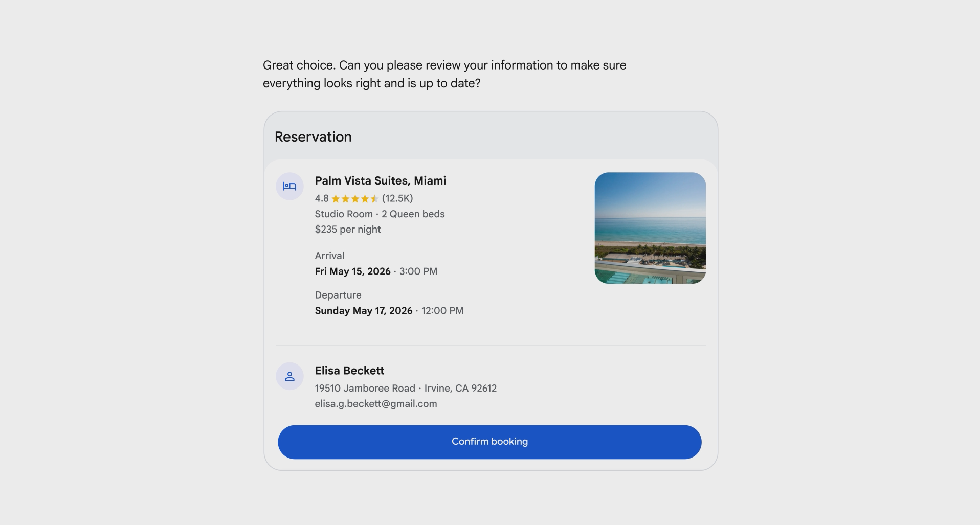Screen dimensions: 980x525
Task: Click the 4.8 rating number
Action: (322, 198)
